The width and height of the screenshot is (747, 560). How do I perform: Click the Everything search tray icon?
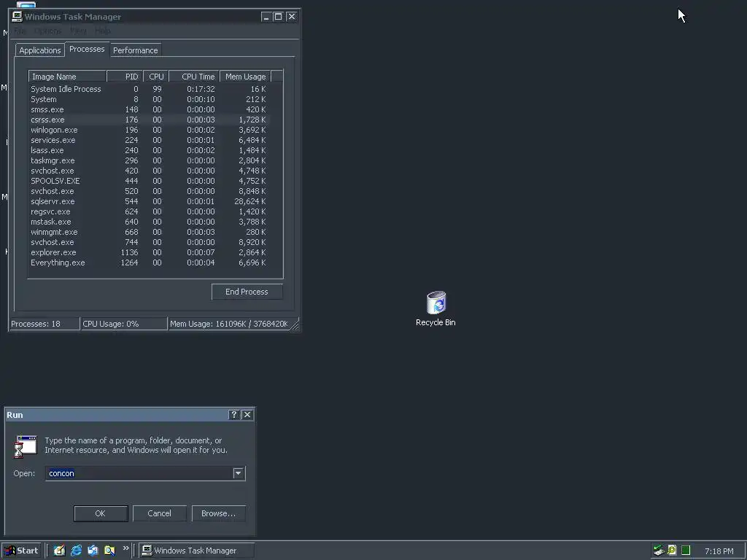click(672, 551)
